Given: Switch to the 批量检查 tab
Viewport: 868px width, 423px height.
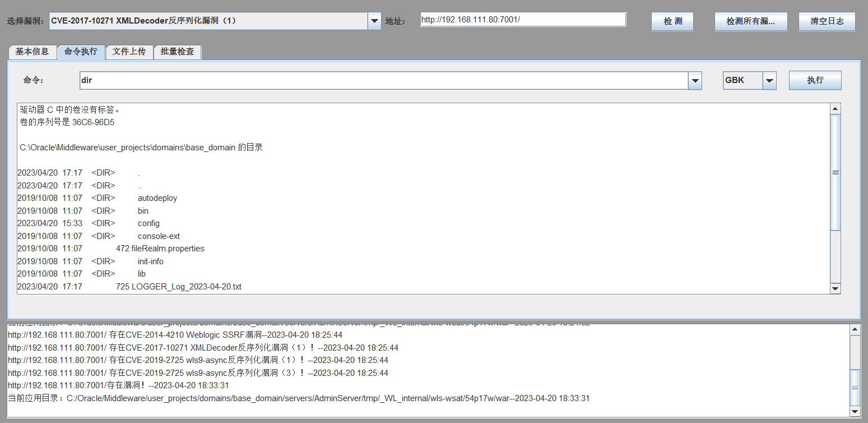Looking at the screenshot, I should coord(177,52).
